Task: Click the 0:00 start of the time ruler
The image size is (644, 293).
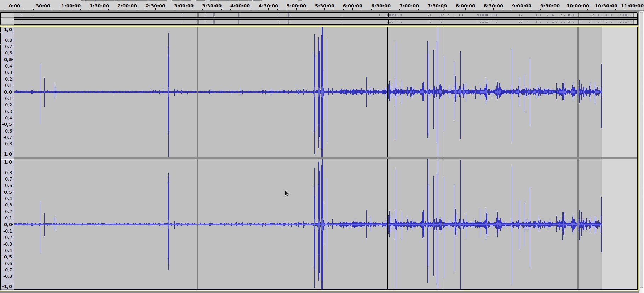Action: tap(15, 6)
